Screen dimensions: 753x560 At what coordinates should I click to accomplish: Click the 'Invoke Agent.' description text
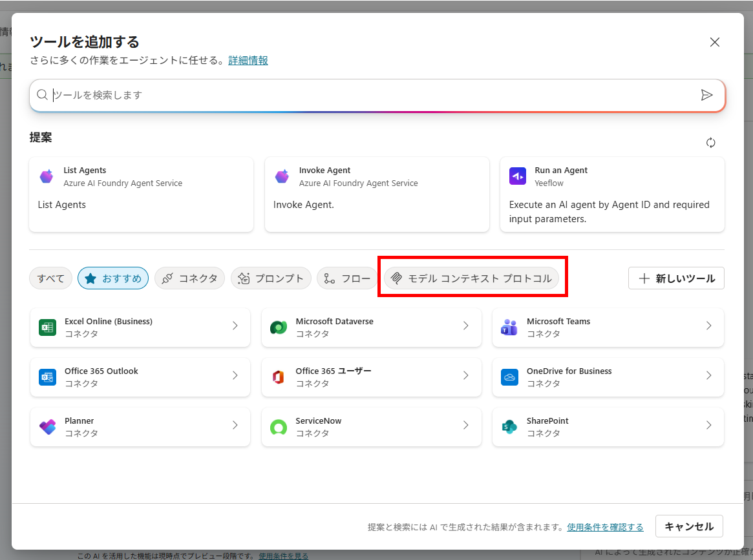[x=304, y=204]
